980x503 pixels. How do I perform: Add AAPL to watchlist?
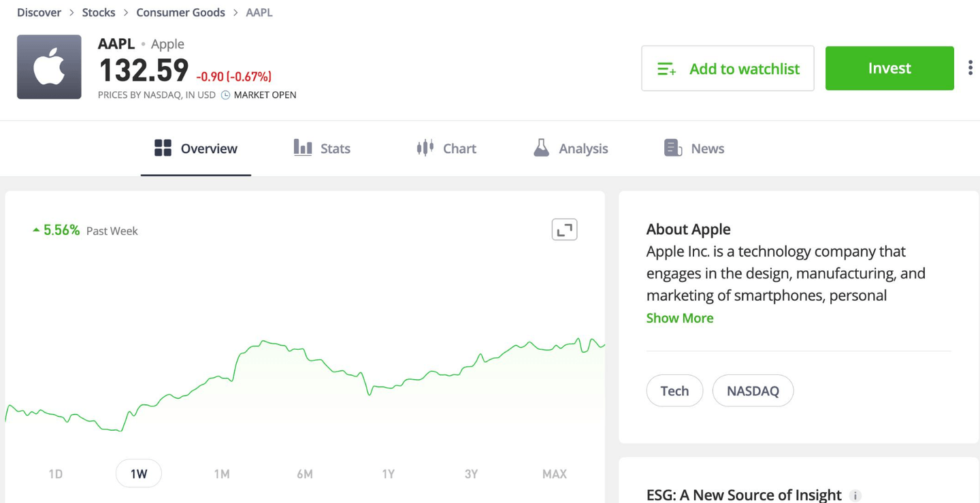(728, 68)
